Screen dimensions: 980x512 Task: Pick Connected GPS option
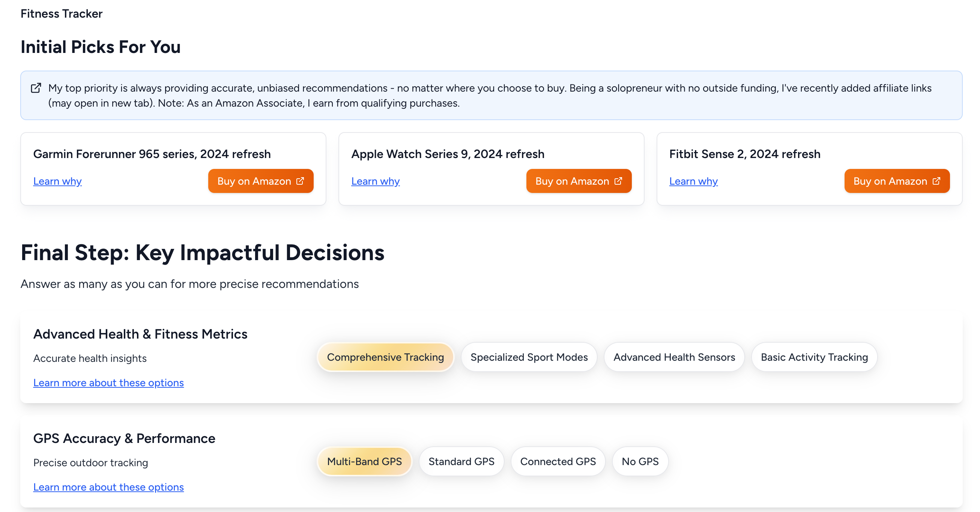click(x=558, y=461)
